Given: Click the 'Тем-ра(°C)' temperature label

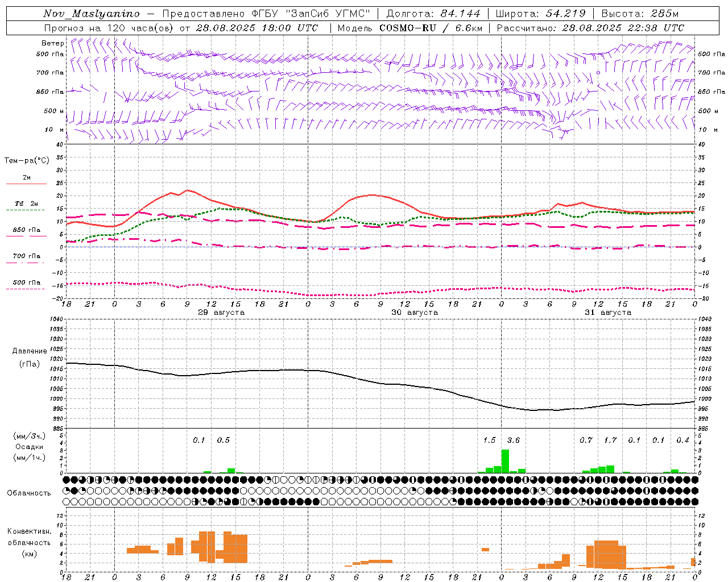Looking at the screenshot, I should [x=27, y=161].
